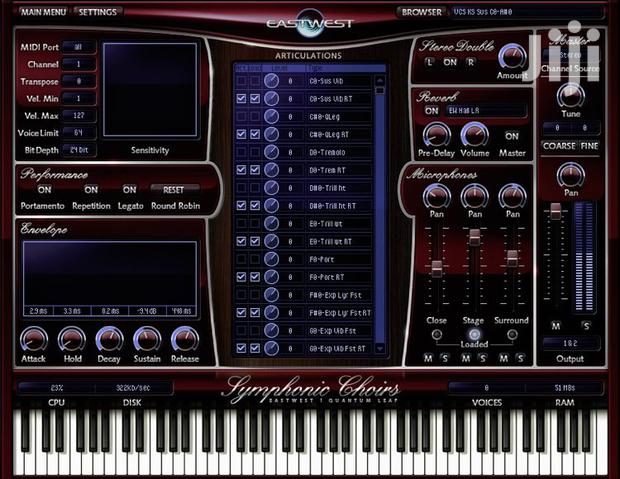Reset the Round Robin
The width and height of the screenshot is (620, 479).
173,190
